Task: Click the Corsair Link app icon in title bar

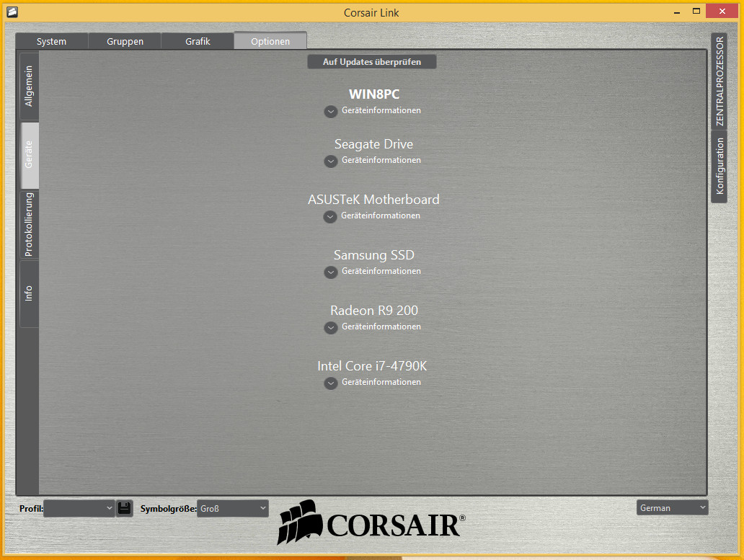Action: click(12, 12)
